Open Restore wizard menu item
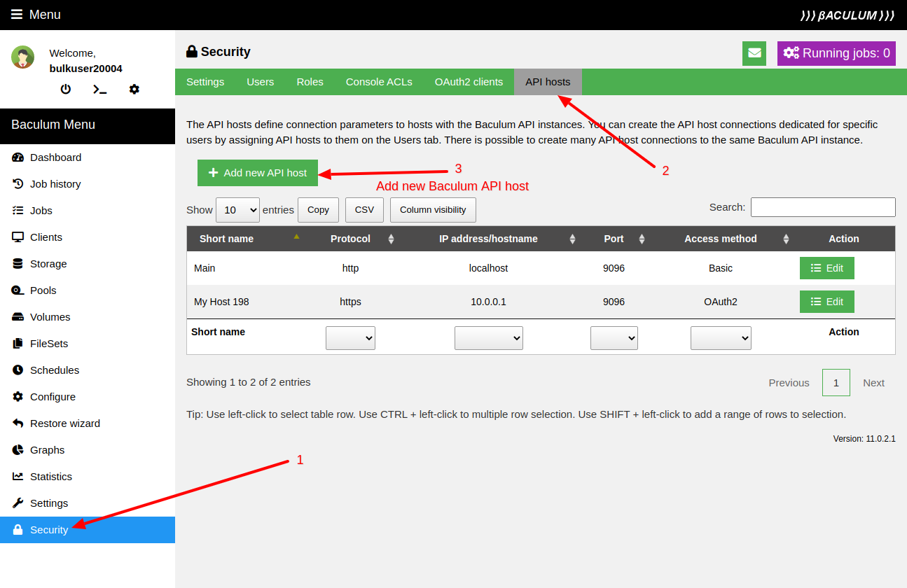This screenshot has height=588, width=907. point(88,423)
